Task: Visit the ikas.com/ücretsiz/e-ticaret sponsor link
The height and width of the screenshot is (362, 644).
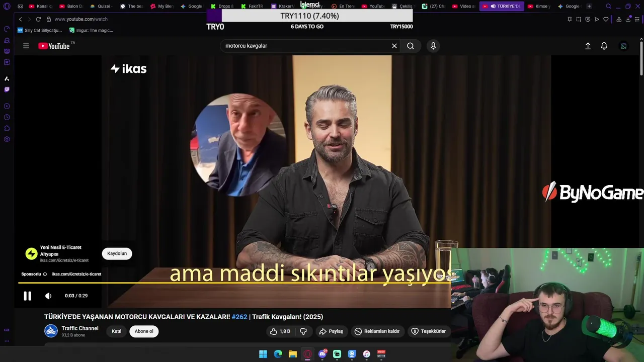Action: (x=76, y=274)
